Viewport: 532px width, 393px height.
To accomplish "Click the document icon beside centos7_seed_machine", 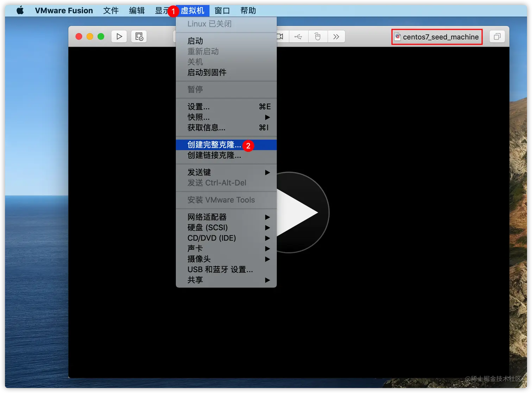I will 398,37.
